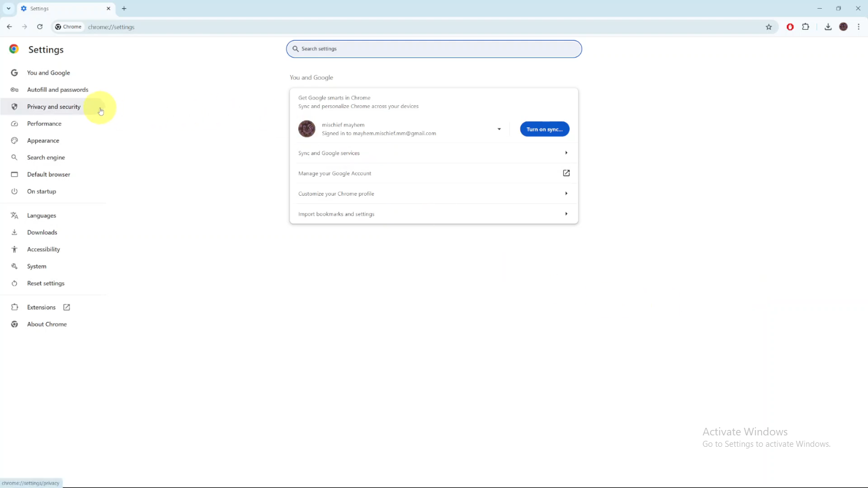Click the Default browser window icon
The width and height of the screenshot is (868, 488).
15,175
